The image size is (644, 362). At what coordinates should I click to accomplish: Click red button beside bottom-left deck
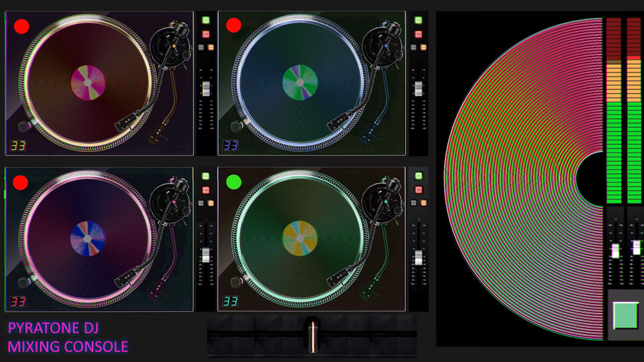pyautogui.click(x=206, y=190)
